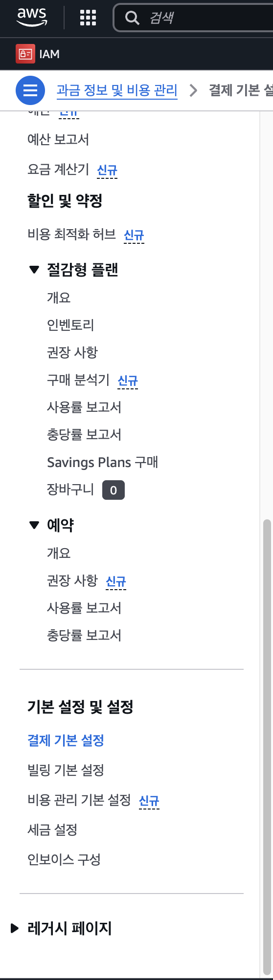Go to 세금 설정 page
This screenshot has height=980, width=273.
click(x=52, y=829)
